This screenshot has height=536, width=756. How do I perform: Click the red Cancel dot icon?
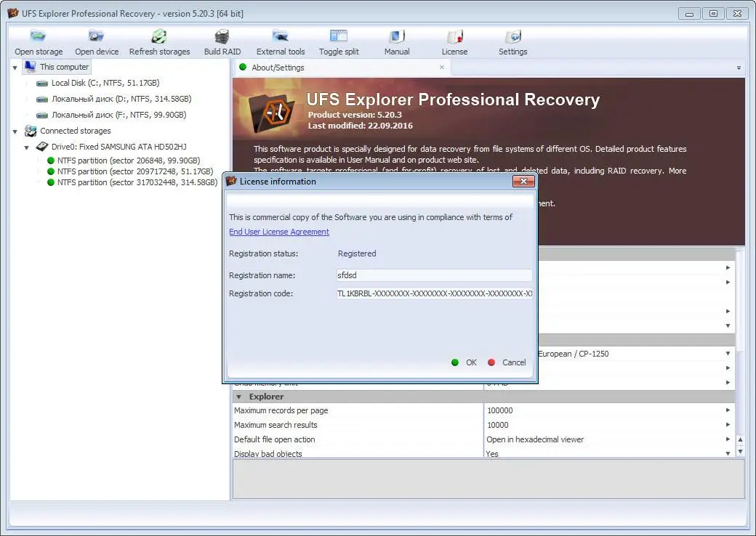pos(491,362)
